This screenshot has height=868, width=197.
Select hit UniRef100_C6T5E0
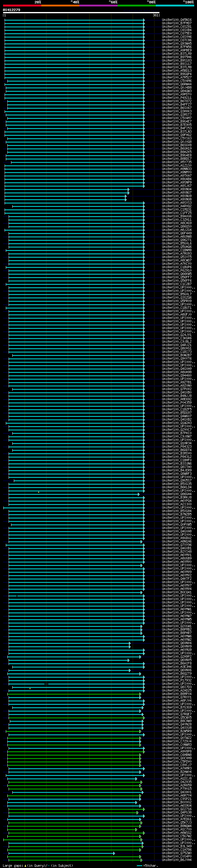point(177,33)
